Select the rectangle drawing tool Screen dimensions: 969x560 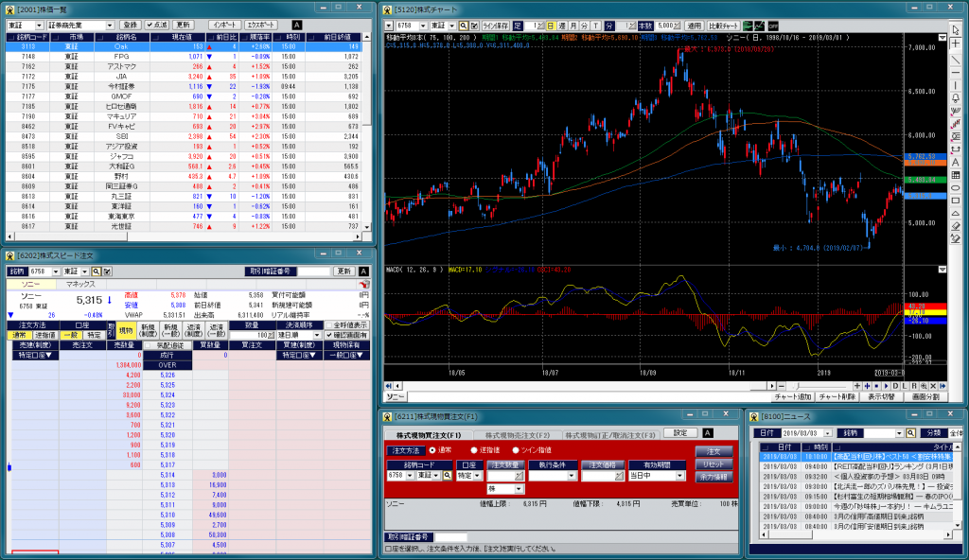[956, 201]
